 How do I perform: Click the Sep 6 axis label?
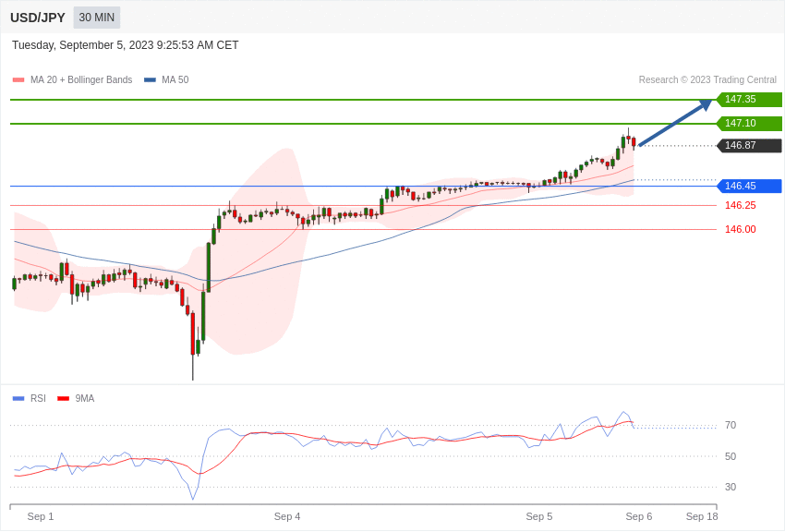[639, 516]
